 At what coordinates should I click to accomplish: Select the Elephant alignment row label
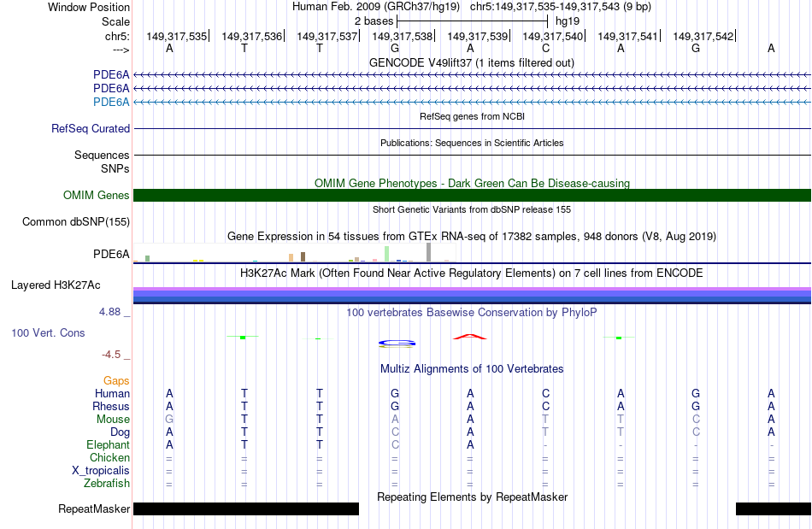[x=108, y=444]
